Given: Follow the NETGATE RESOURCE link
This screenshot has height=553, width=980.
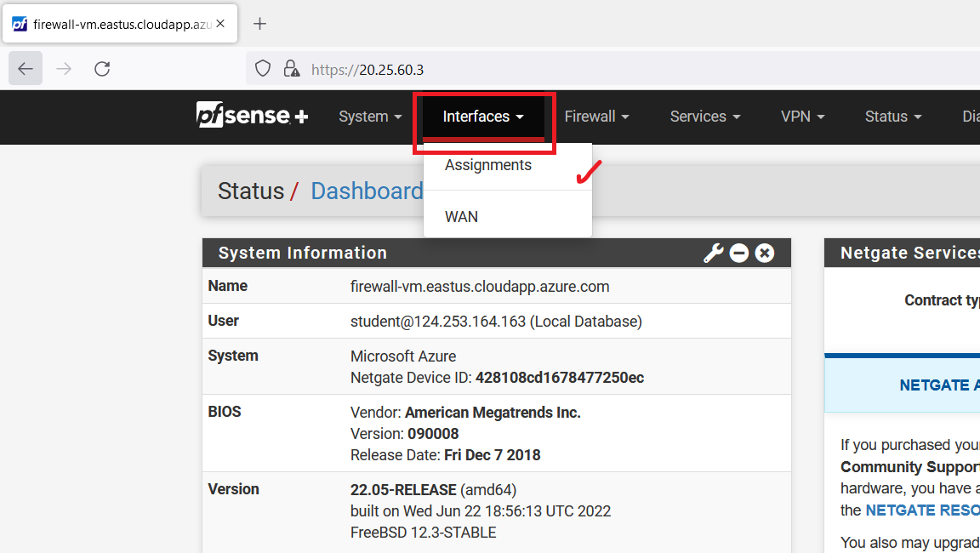Looking at the screenshot, I should point(921,510).
